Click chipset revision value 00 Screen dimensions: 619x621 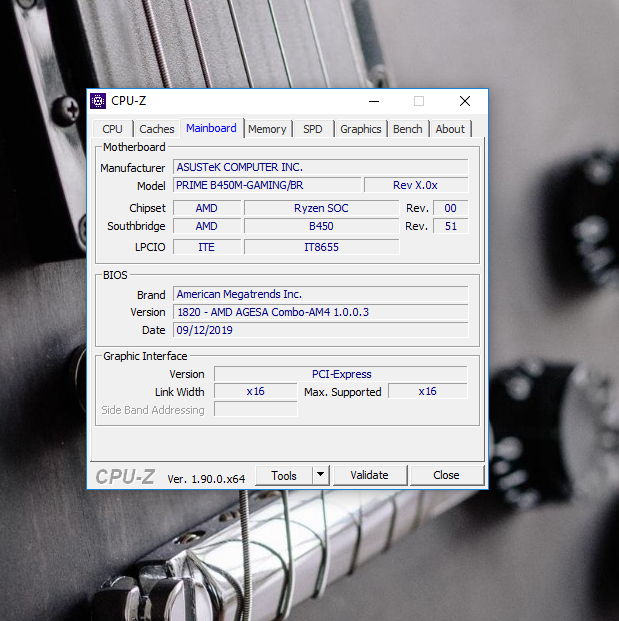tap(451, 208)
